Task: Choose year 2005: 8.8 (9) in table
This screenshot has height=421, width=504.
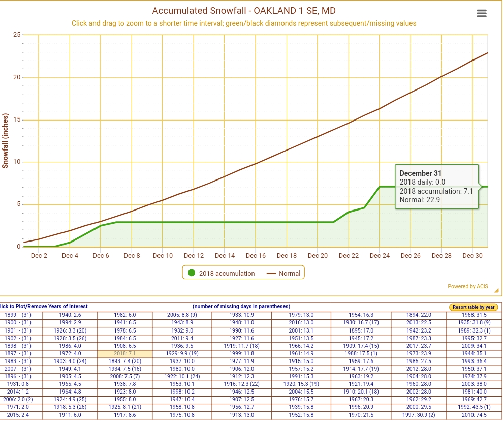Action: [x=181, y=315]
